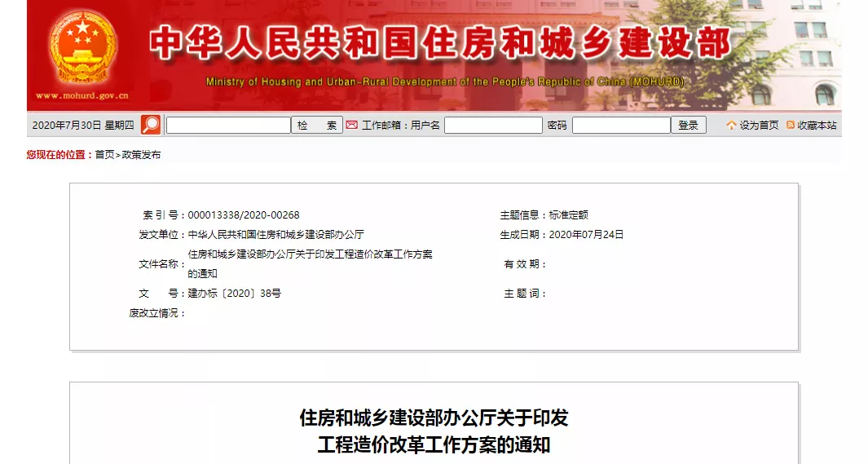Click the index number 000013338/2020-00268
Image resolution: width=868 pixels, height=464 pixels.
click(x=244, y=214)
